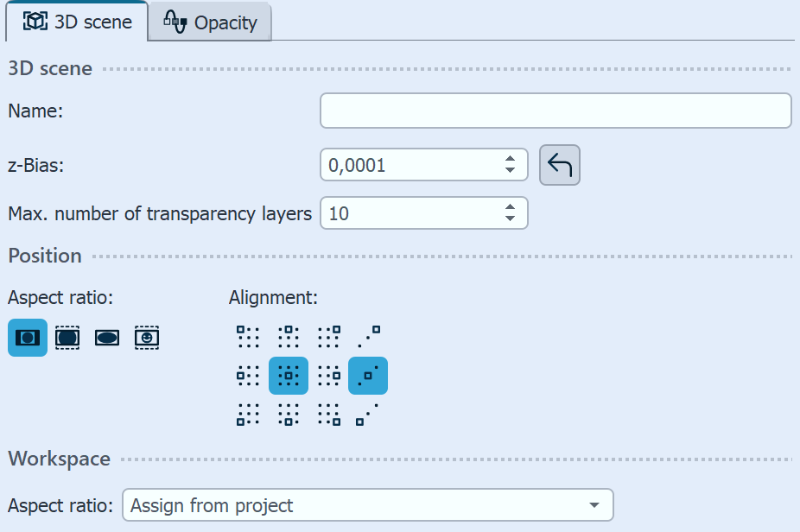Switch to the Opacity tab
Screen dimensions: 800x532
(211, 22)
